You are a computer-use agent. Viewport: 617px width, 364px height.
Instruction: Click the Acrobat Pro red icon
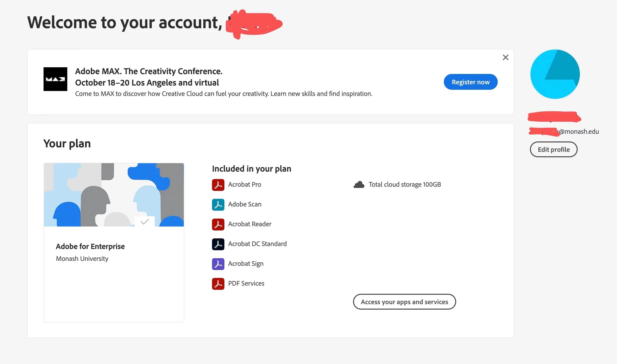pyautogui.click(x=218, y=185)
